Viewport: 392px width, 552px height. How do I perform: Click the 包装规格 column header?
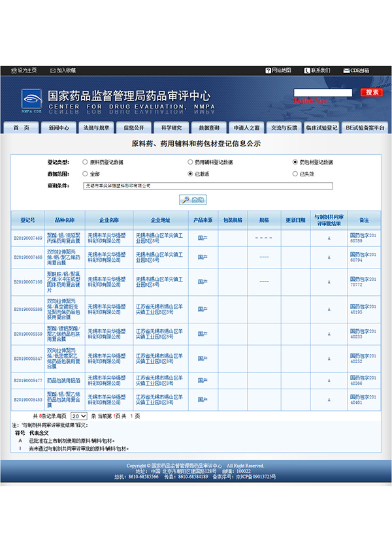coord(233,220)
